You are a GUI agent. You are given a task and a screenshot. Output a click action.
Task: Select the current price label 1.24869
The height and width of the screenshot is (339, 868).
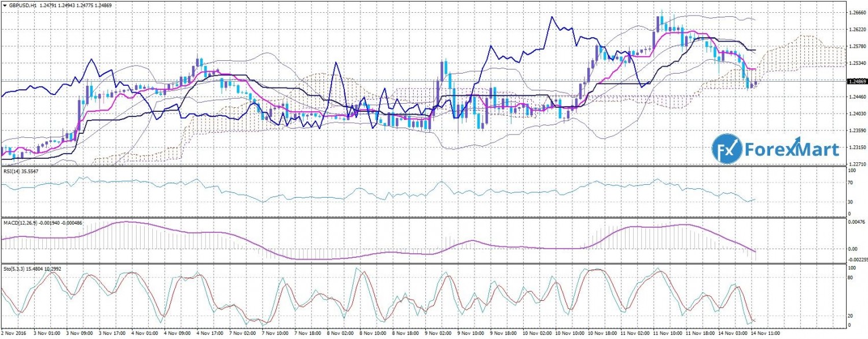(856, 82)
